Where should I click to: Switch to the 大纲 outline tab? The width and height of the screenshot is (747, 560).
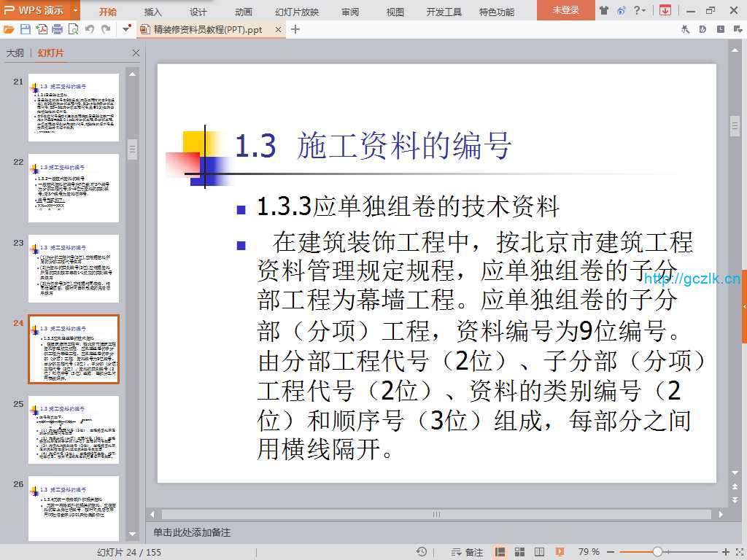point(15,53)
